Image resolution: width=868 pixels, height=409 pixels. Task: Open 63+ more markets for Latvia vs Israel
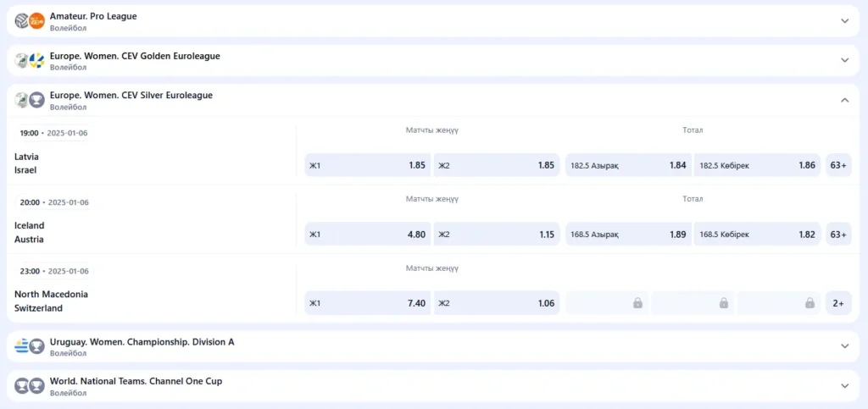click(838, 165)
